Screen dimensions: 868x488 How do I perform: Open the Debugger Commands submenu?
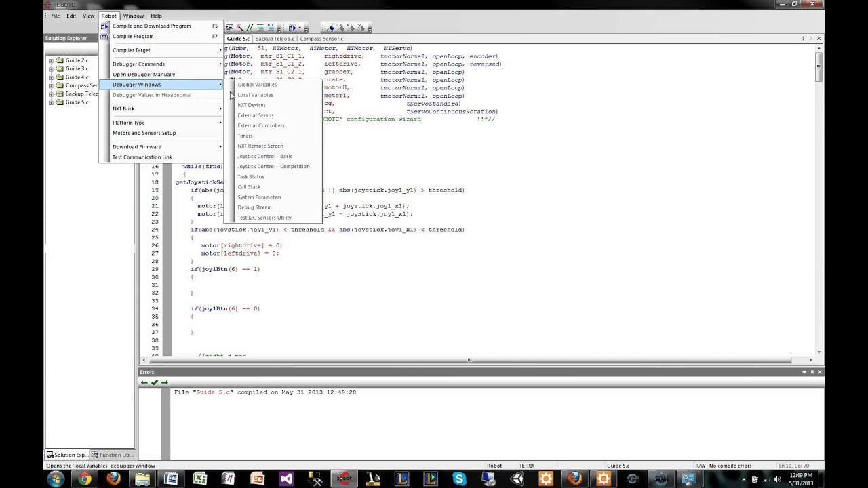tap(161, 64)
